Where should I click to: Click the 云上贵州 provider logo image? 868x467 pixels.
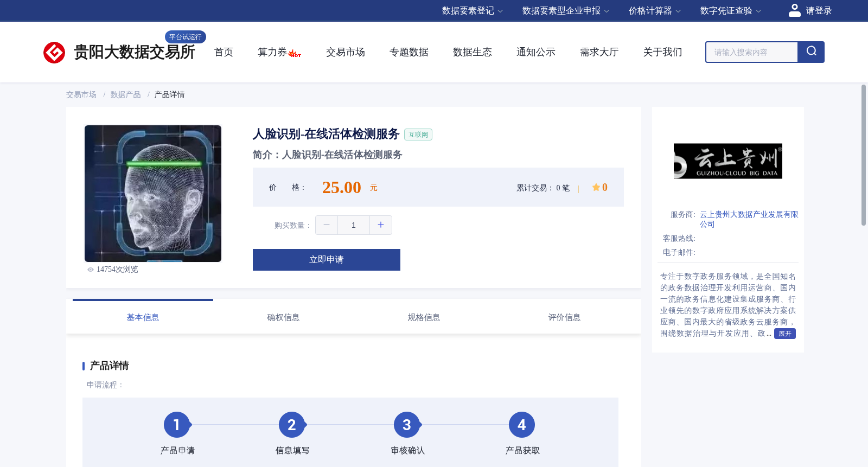coord(728,161)
